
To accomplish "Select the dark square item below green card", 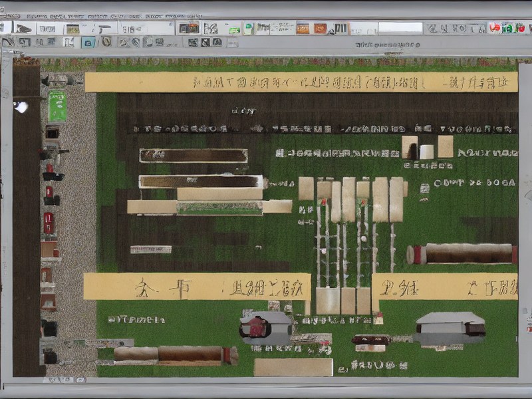I will 53,132.
